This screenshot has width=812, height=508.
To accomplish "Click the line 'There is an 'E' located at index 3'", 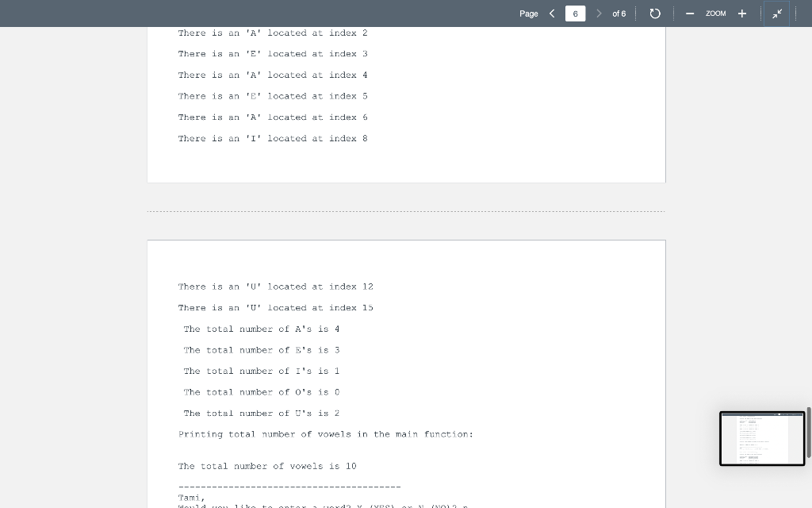I will pos(273,54).
